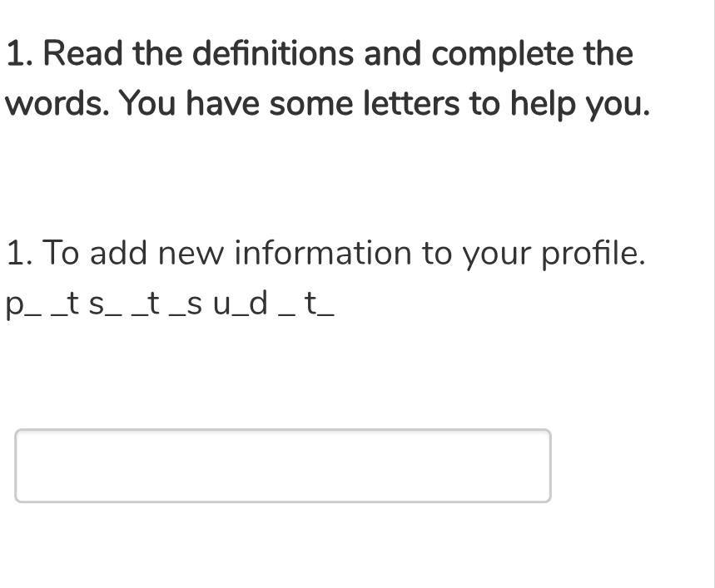Click the phrase 'complete the' in the heading
Viewport: 715px width, 588px height.
[532, 54]
